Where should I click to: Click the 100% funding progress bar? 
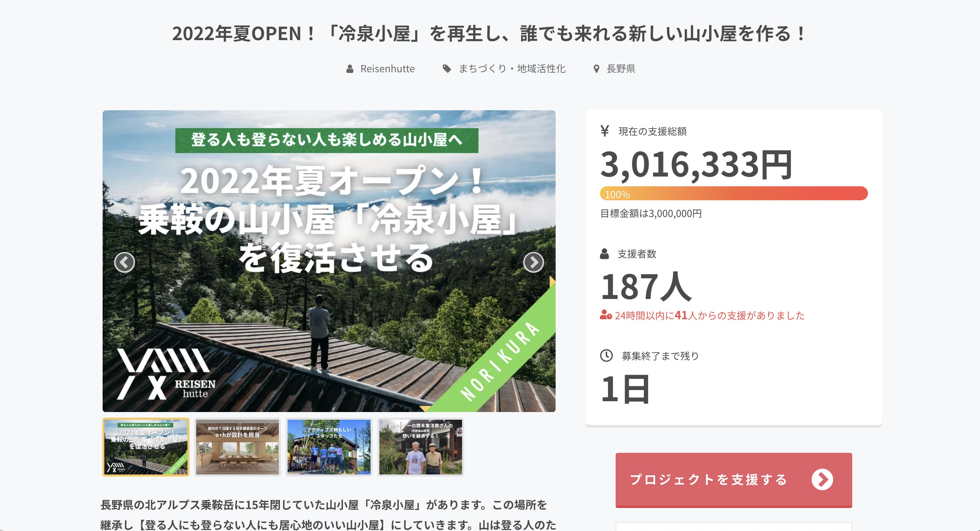(734, 194)
